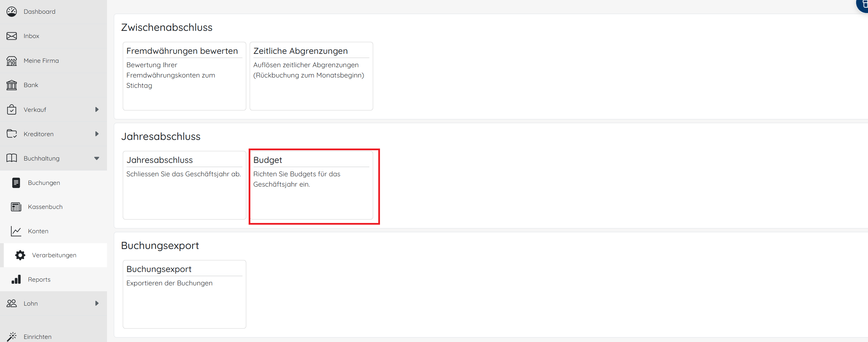Collapse the Buchhaltung menu arrow
The width and height of the screenshot is (868, 342).
(x=97, y=158)
